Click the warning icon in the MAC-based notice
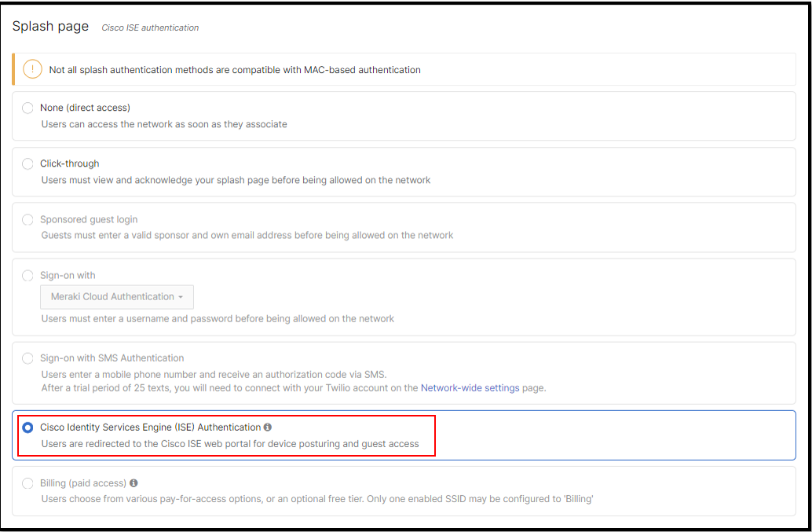 [33, 69]
